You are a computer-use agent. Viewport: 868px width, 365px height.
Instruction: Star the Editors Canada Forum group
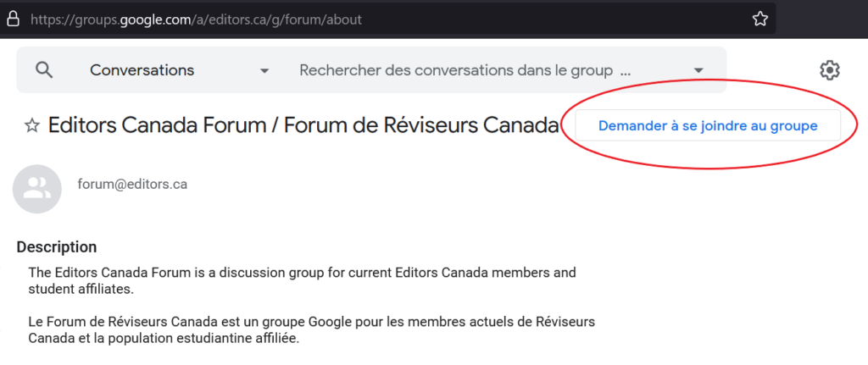pyautogui.click(x=32, y=126)
